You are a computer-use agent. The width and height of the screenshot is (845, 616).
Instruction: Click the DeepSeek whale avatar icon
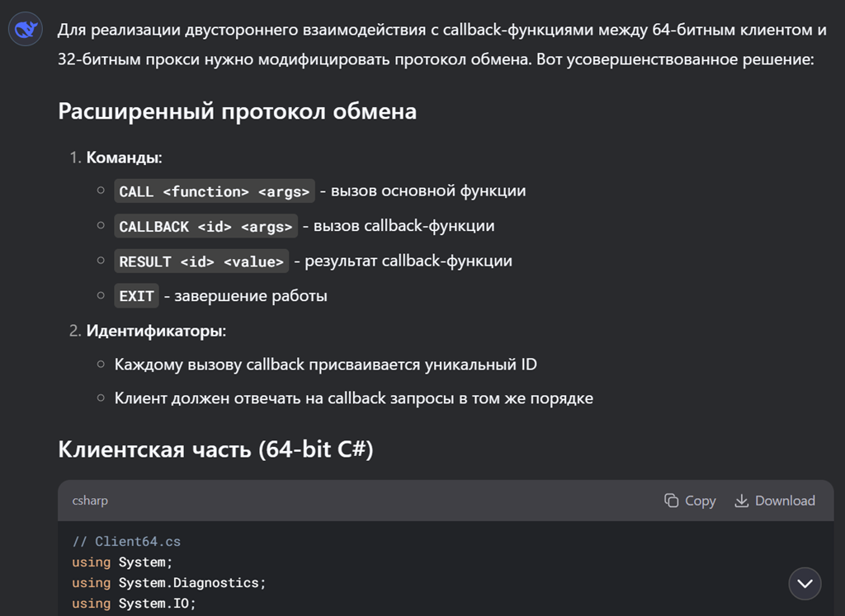click(x=26, y=31)
